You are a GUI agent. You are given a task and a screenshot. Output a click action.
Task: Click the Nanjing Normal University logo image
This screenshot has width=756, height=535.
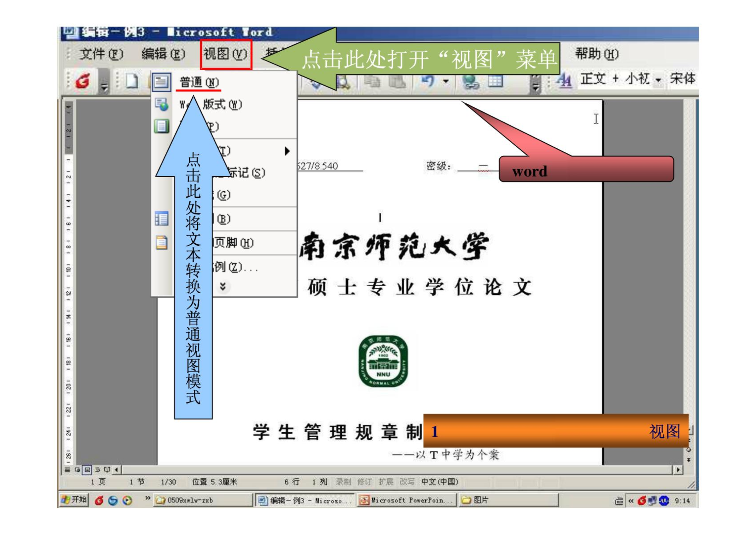click(383, 361)
